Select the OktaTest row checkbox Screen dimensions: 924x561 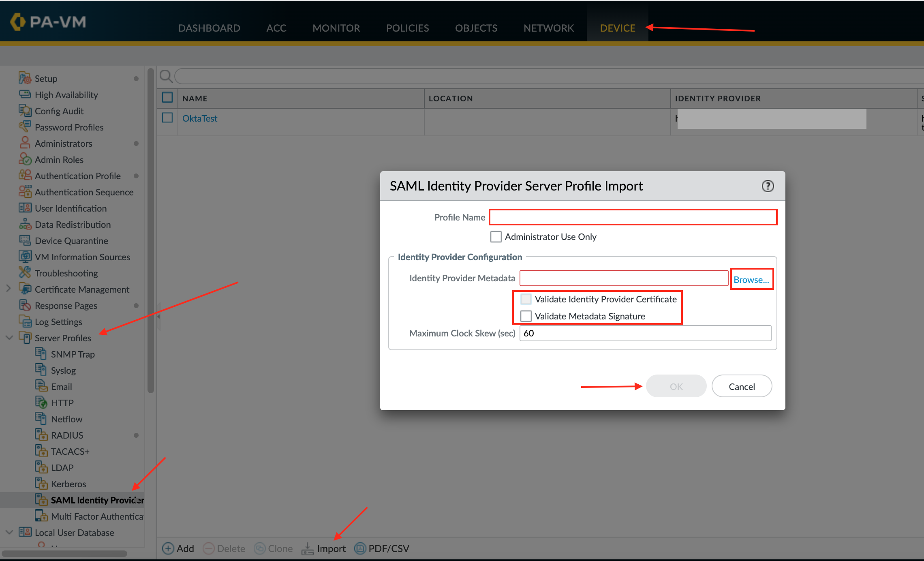click(167, 118)
